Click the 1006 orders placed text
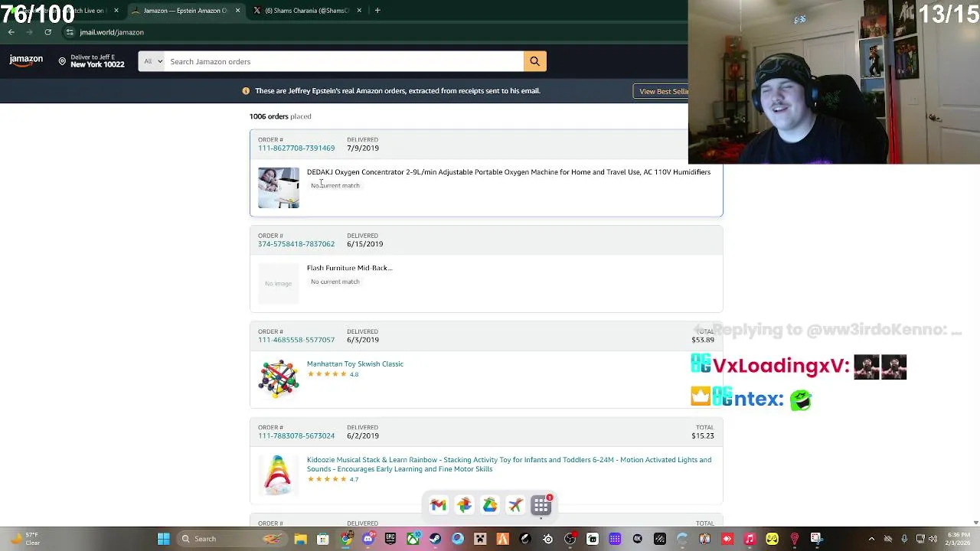Image resolution: width=980 pixels, height=551 pixels. pyautogui.click(x=280, y=116)
